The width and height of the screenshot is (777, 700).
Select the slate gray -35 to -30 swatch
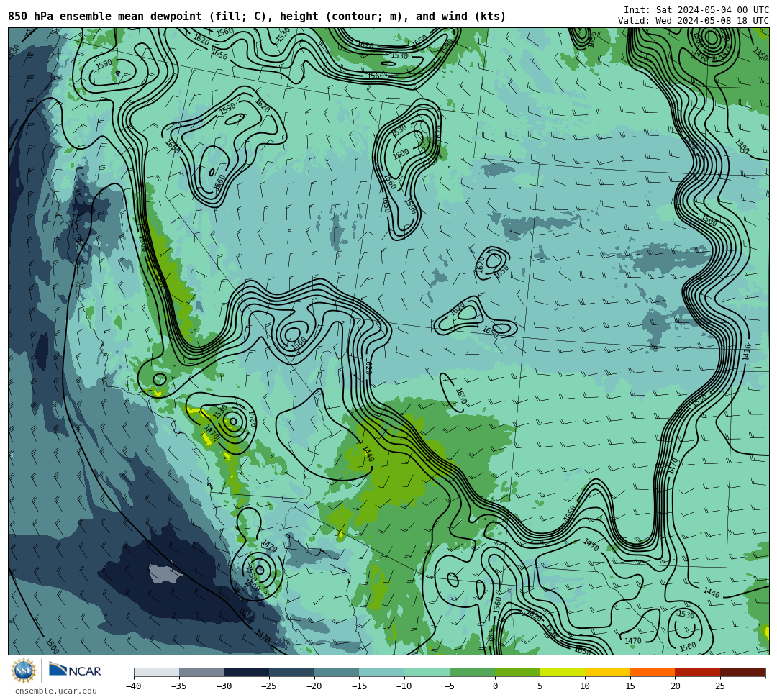[201, 672]
